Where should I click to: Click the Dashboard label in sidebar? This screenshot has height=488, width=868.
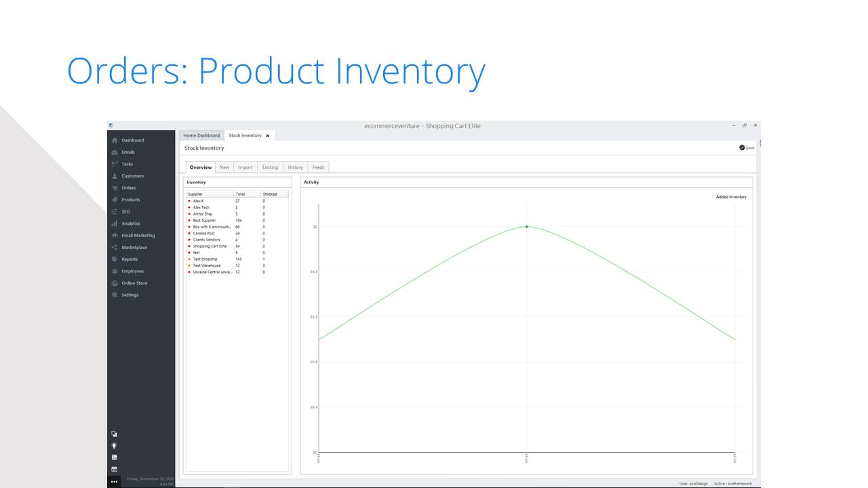133,140
